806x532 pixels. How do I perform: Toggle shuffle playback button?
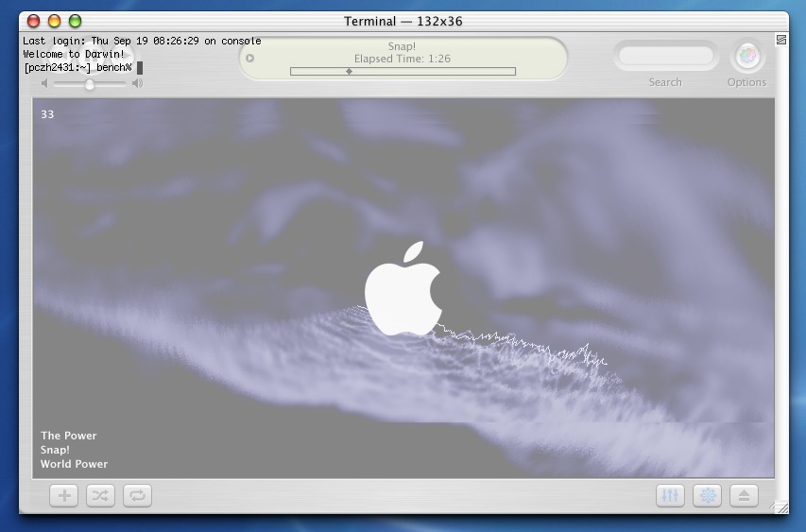100,495
